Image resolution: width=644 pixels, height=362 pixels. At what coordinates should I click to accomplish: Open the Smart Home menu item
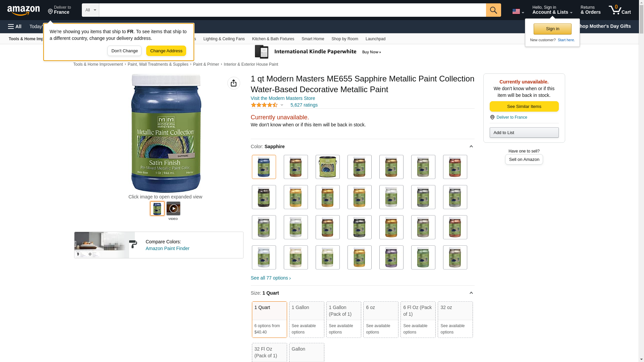point(313,39)
